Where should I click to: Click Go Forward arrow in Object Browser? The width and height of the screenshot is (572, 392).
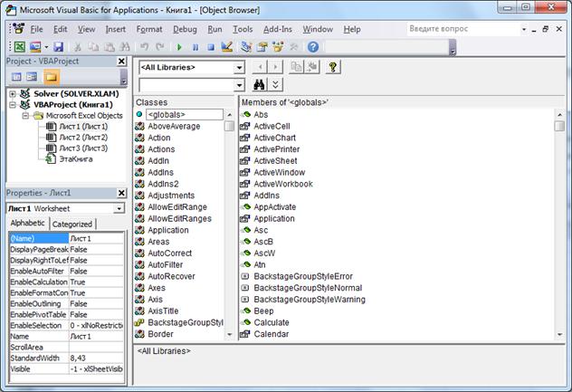(275, 67)
